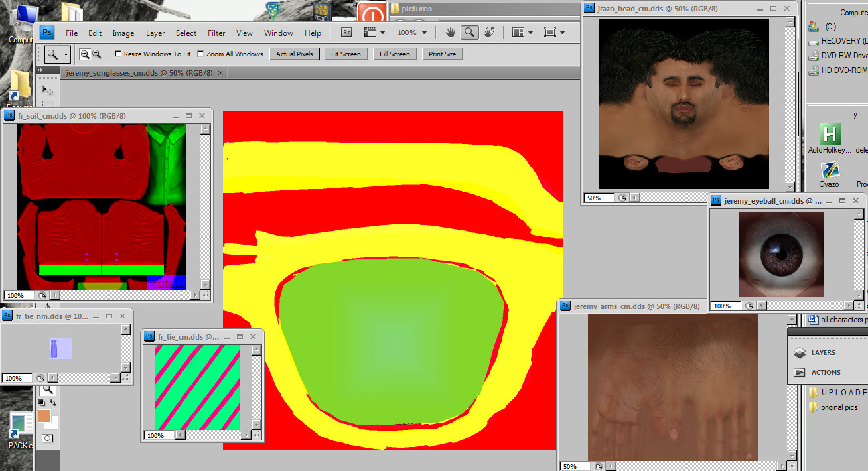Screen dimensions: 868x471
Task: Open the Layer menu
Action: tap(155, 33)
